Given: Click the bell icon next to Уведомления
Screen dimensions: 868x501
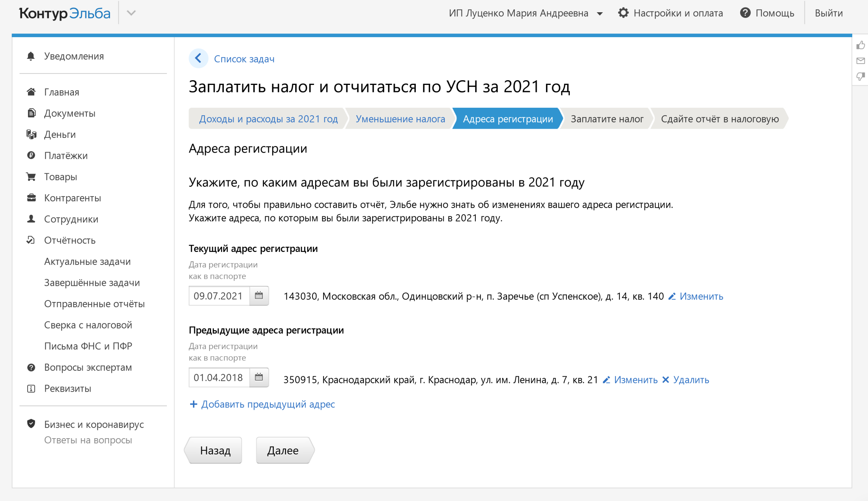Looking at the screenshot, I should point(31,56).
